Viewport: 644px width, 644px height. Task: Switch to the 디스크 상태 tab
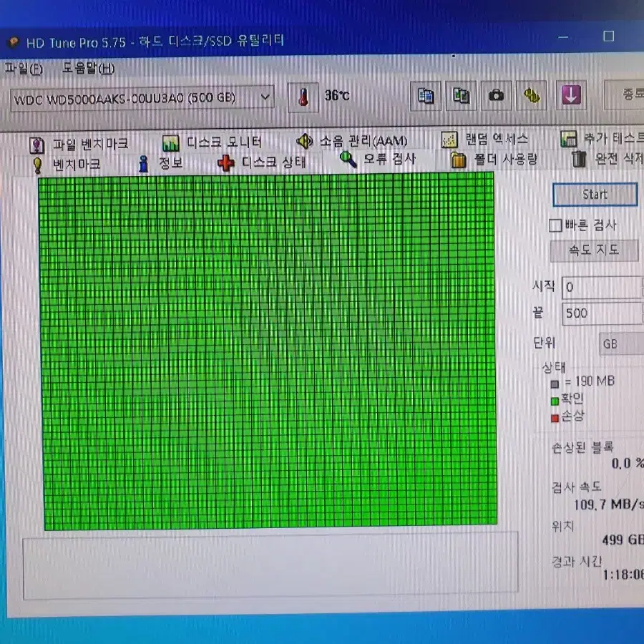click(x=262, y=162)
